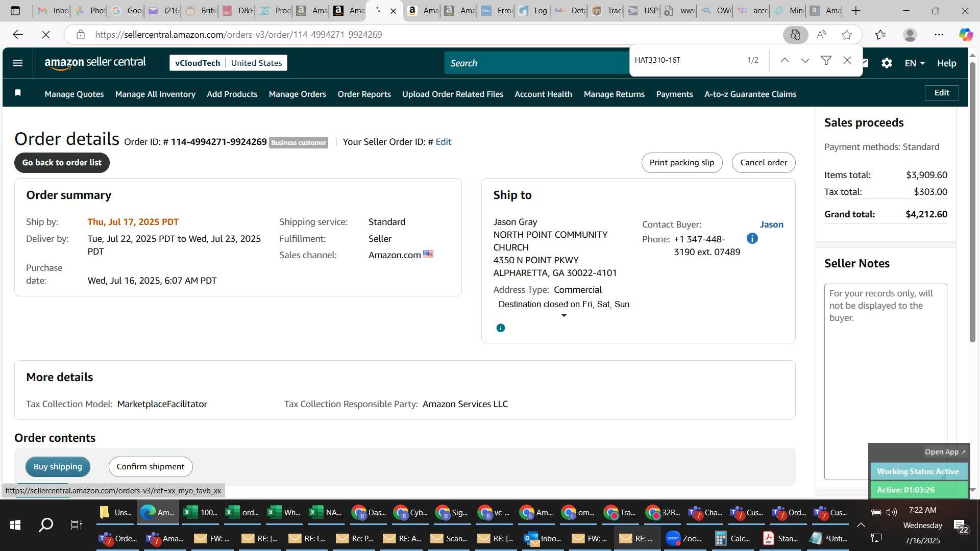Go to Account Health
This screenshot has width=980, height=551.
(543, 94)
